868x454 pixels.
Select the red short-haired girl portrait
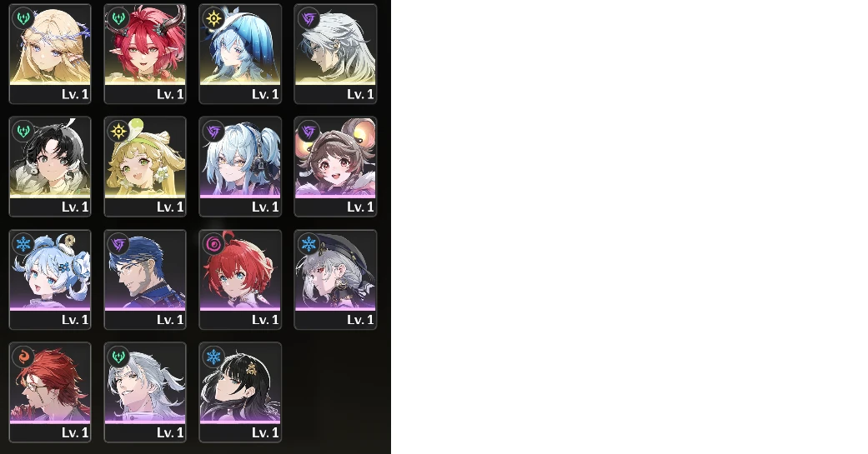[240, 279]
